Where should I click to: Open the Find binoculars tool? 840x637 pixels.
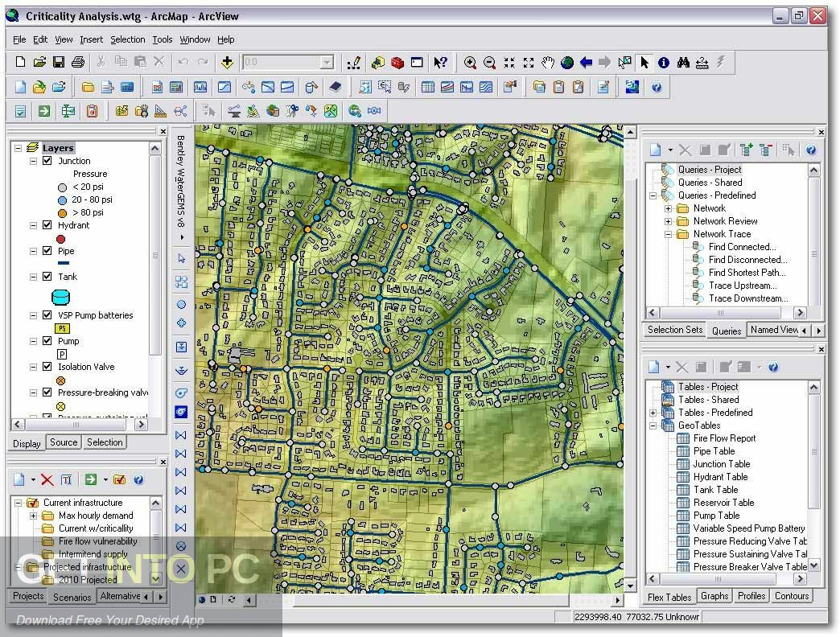tap(683, 63)
